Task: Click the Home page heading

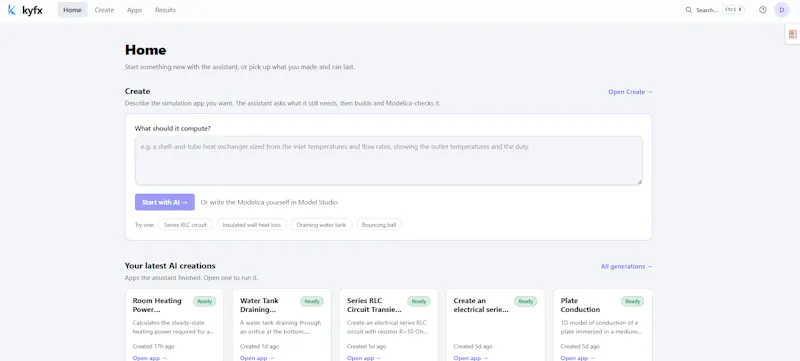Action: click(x=145, y=50)
